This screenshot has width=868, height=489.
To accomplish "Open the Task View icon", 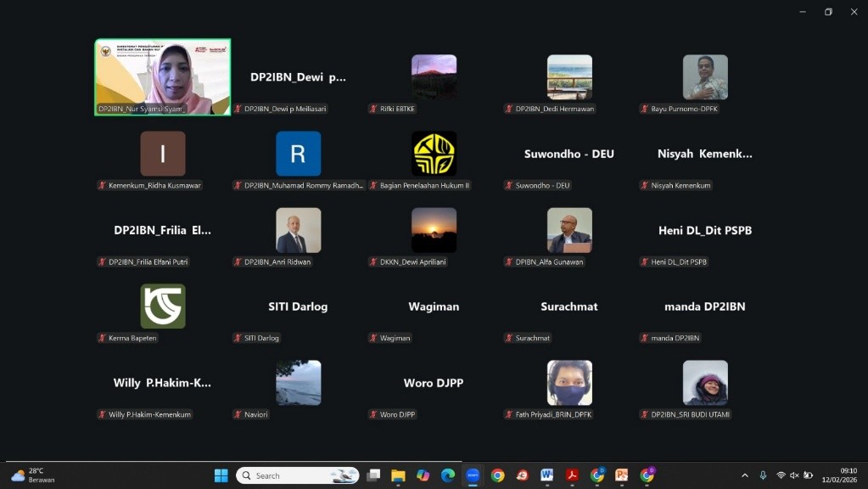I will [373, 475].
